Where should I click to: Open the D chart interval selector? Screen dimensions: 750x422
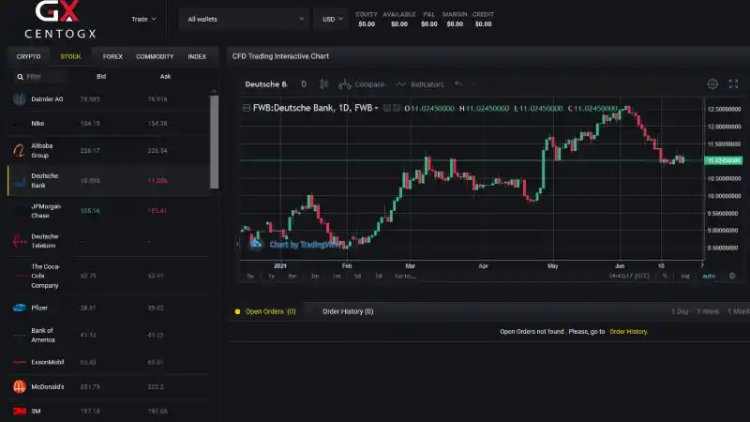(304, 84)
